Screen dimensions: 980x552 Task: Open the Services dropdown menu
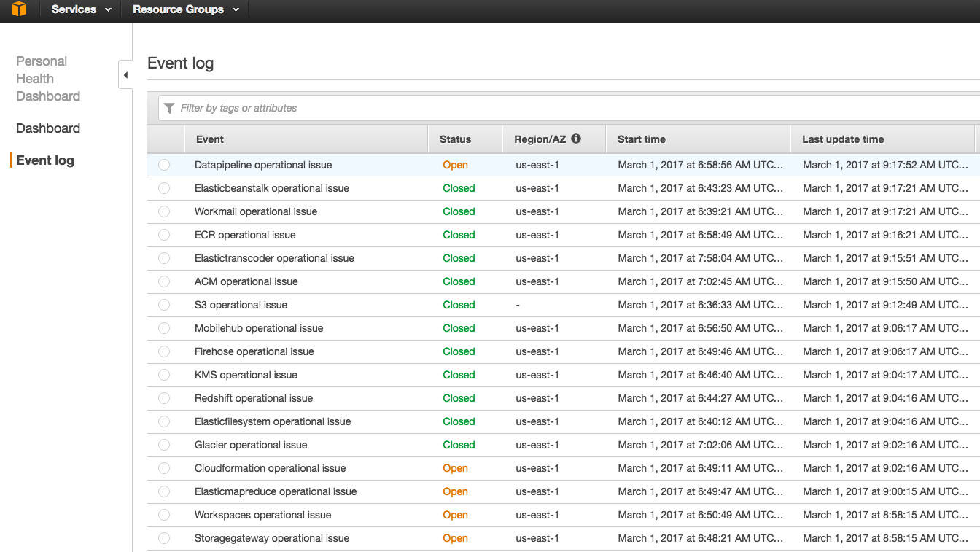(x=81, y=9)
